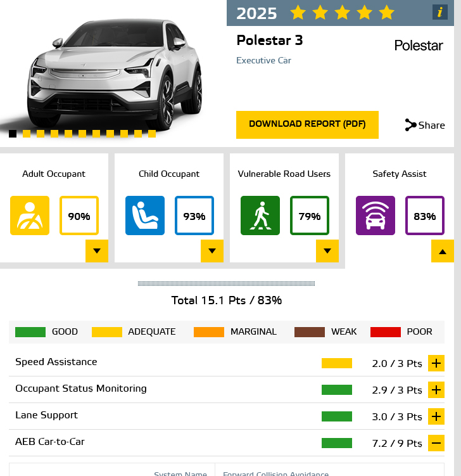The image size is (461, 476).
Task: Click the 90% Adult Occupant score box
Action: point(79,215)
